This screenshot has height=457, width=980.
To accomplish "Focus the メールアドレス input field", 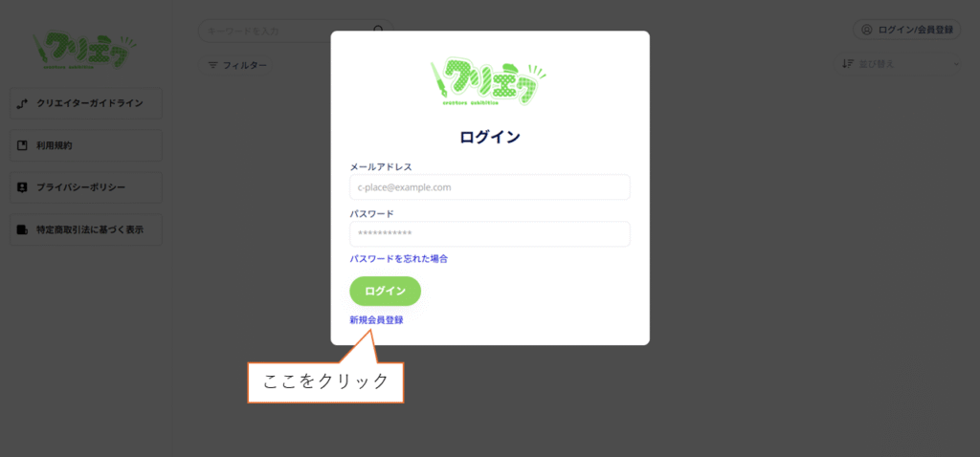I will (x=489, y=187).
